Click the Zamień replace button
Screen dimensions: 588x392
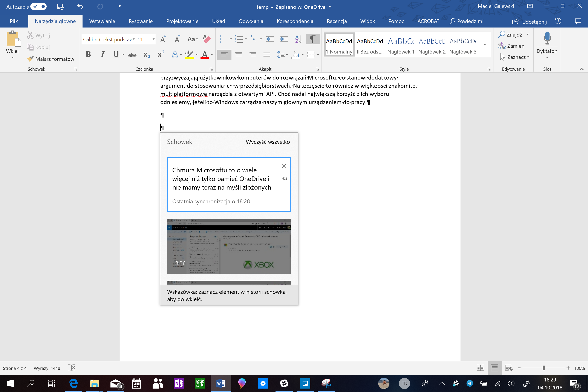[x=511, y=46]
